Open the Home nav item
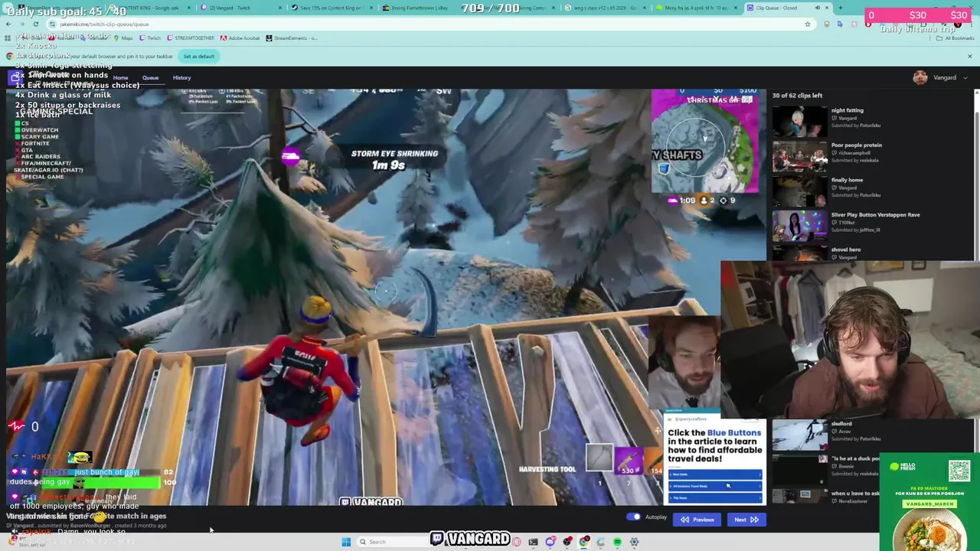This screenshot has width=980, height=551. coord(120,77)
